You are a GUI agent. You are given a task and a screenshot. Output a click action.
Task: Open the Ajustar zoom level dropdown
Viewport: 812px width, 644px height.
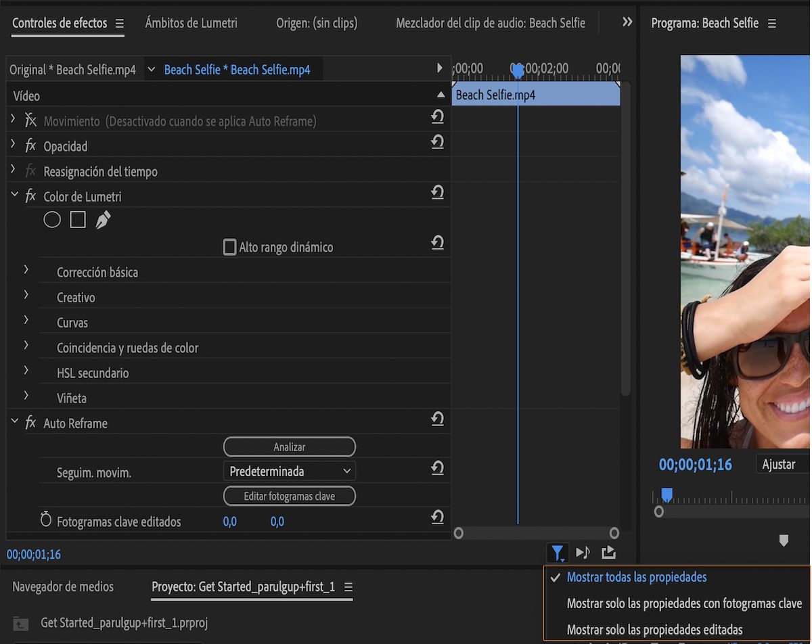point(782,465)
